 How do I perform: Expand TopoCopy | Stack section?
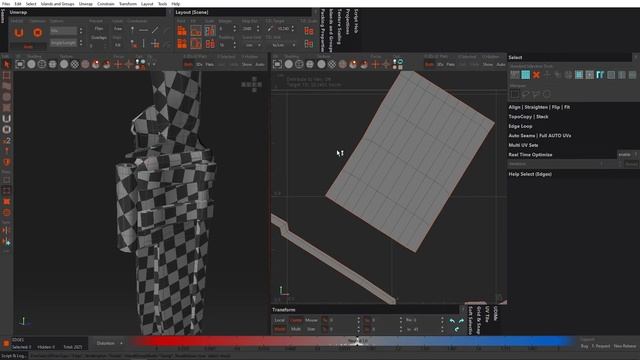(x=528, y=117)
